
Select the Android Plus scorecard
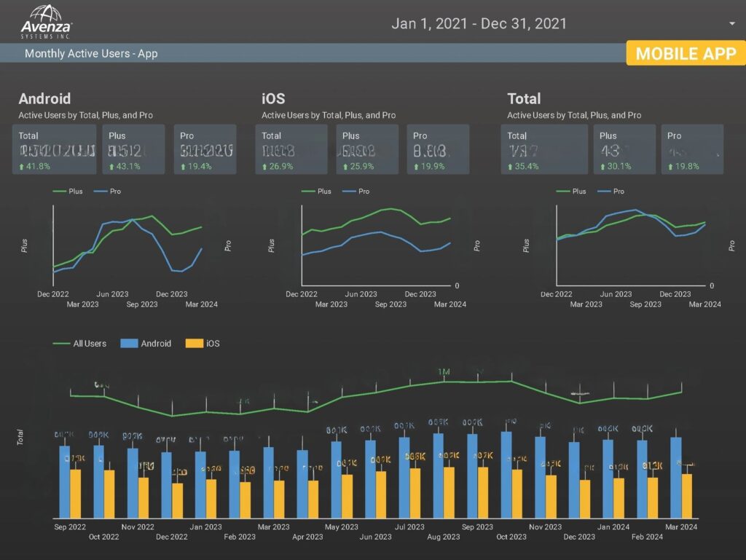click(134, 149)
